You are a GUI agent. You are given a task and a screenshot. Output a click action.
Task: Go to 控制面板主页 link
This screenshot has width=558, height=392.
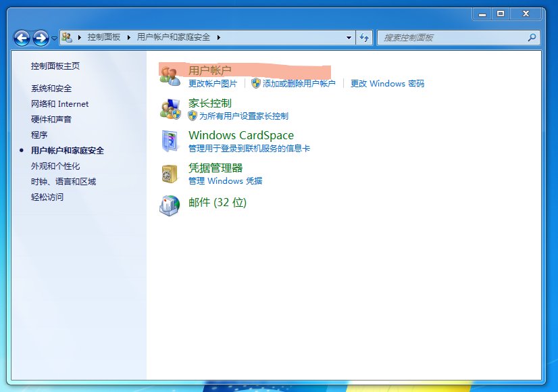(x=55, y=66)
